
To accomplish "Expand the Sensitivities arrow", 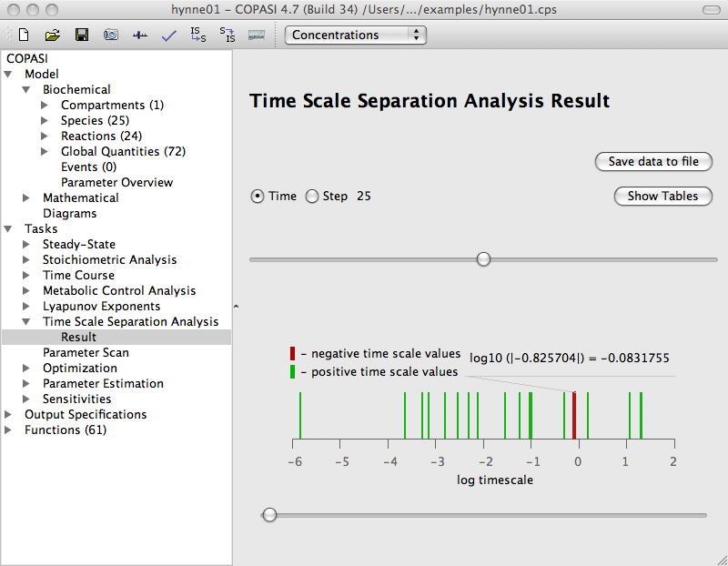I will tap(26, 399).
